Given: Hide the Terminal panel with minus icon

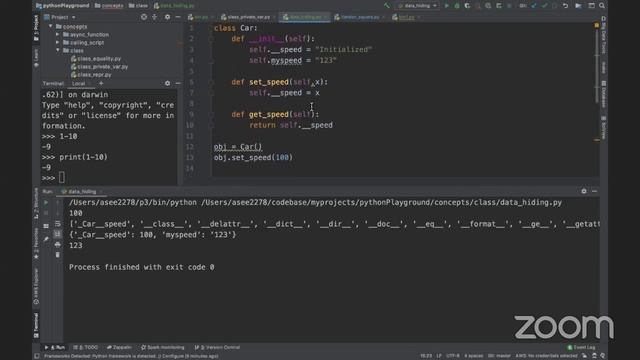Looking at the screenshot, I should [178, 83].
